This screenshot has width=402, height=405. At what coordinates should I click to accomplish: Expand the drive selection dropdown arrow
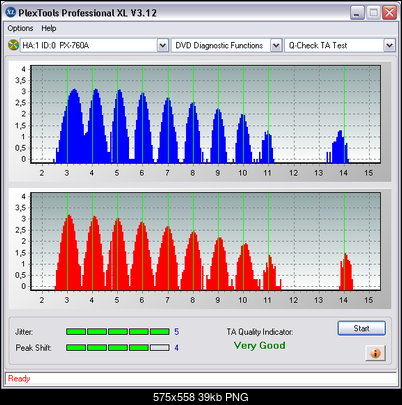pos(162,45)
